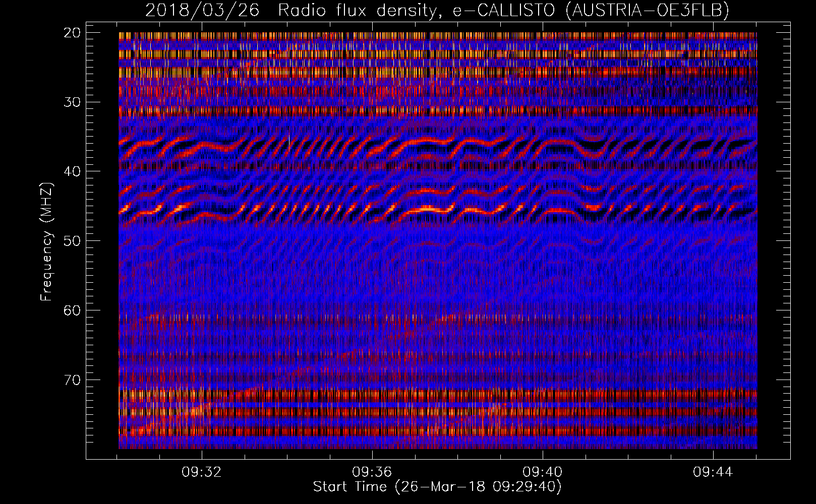This screenshot has height=504, width=816.
Task: Click the 30 frequency tick label
Action: (x=73, y=102)
